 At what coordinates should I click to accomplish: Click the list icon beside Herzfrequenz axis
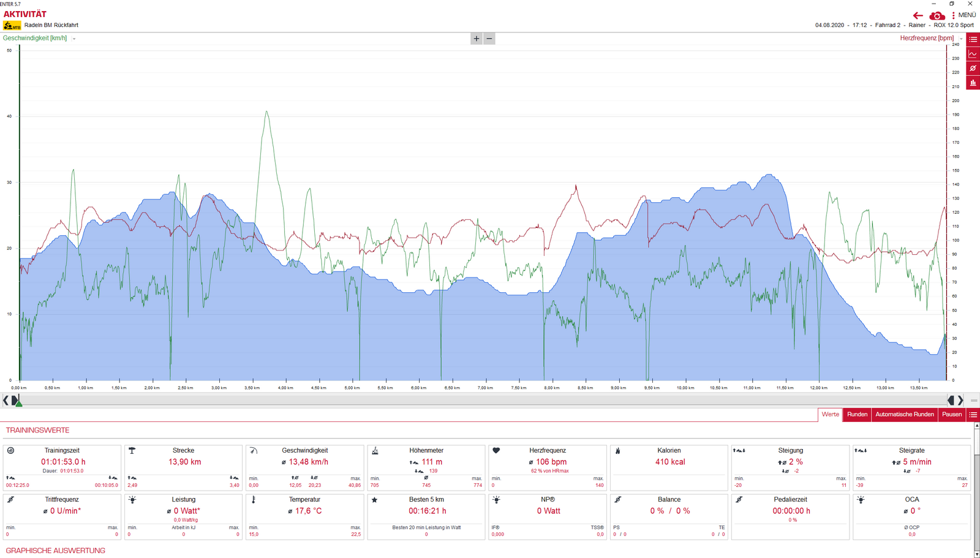[973, 39]
